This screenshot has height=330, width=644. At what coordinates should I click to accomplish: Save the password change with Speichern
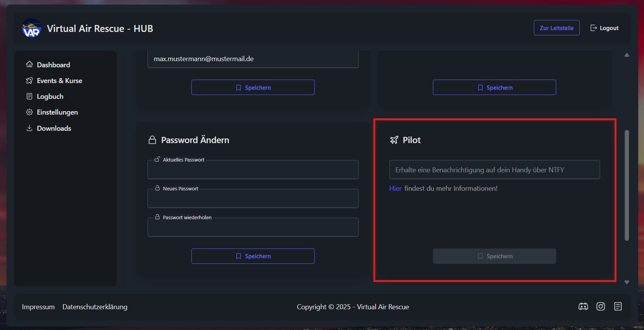[253, 256]
